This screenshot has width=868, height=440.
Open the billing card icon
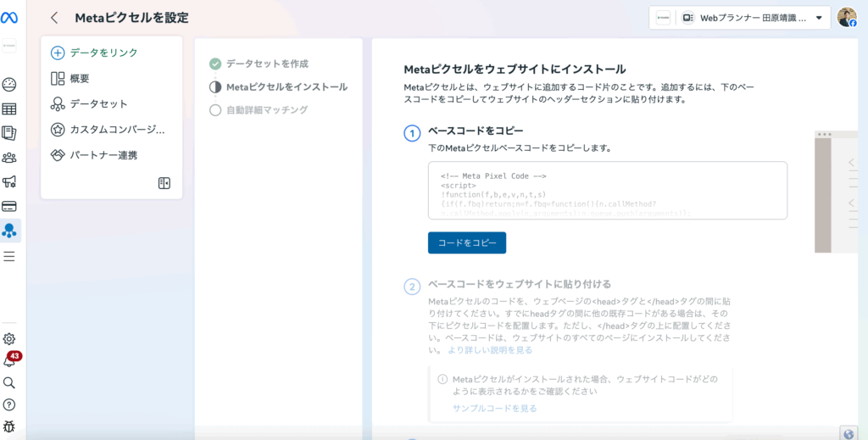pyautogui.click(x=9, y=206)
